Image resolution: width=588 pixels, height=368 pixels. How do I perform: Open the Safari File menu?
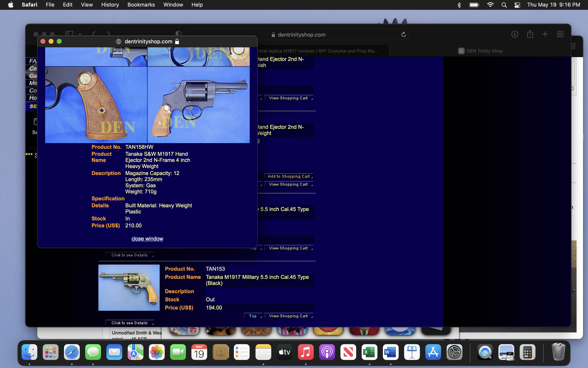click(50, 5)
